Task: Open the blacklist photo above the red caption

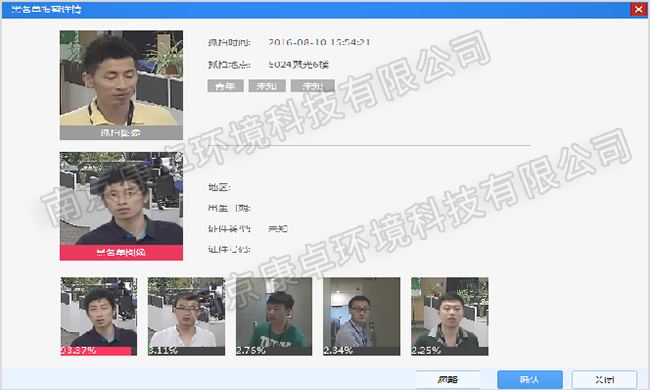Action: pos(121,199)
